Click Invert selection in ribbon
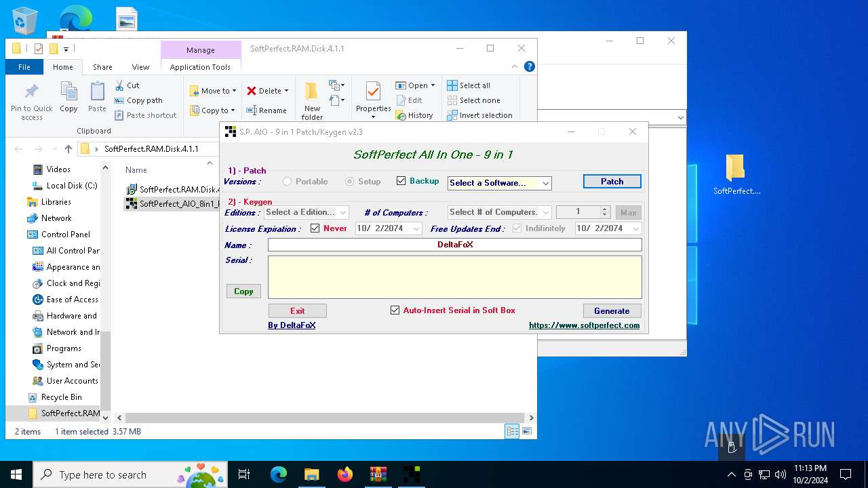The height and width of the screenshot is (488, 868). point(479,115)
